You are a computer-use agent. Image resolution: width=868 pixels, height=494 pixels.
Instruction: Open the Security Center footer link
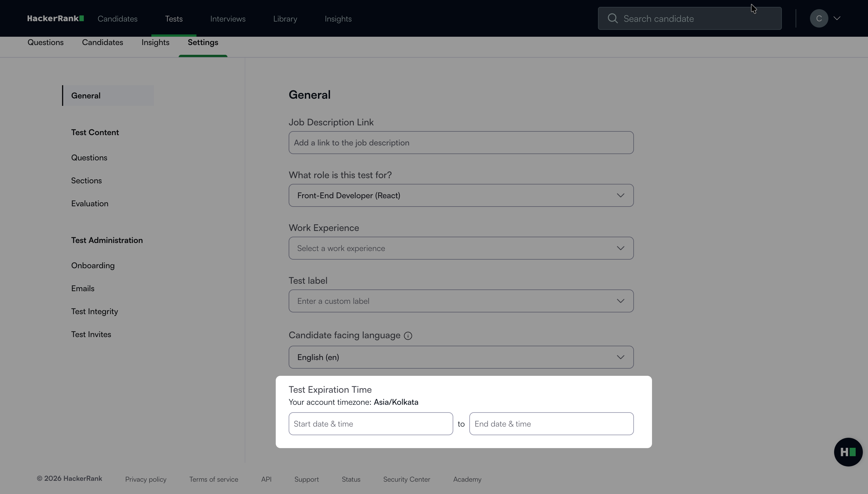click(x=406, y=479)
